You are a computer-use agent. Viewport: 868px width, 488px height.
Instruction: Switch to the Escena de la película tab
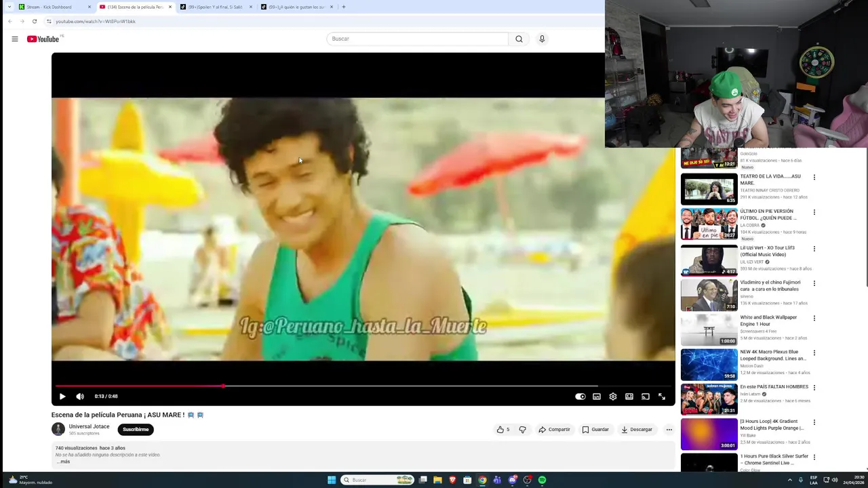pos(136,7)
